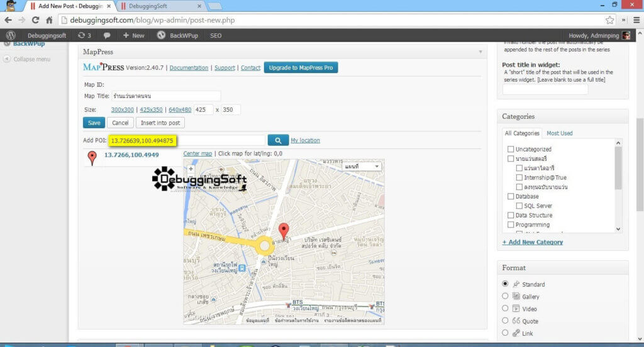Image resolution: width=644 pixels, height=347 pixels.
Task: Open BackWPup in the left sidebar
Action: [29, 43]
